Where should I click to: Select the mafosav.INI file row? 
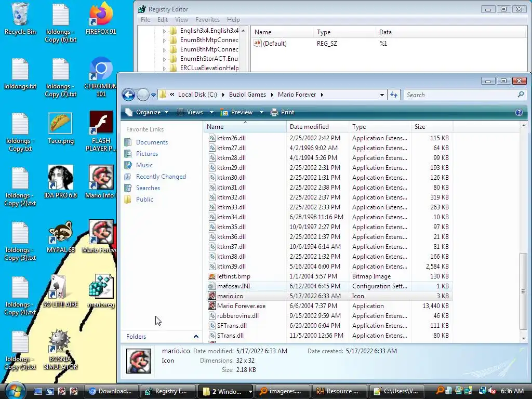pos(329,286)
